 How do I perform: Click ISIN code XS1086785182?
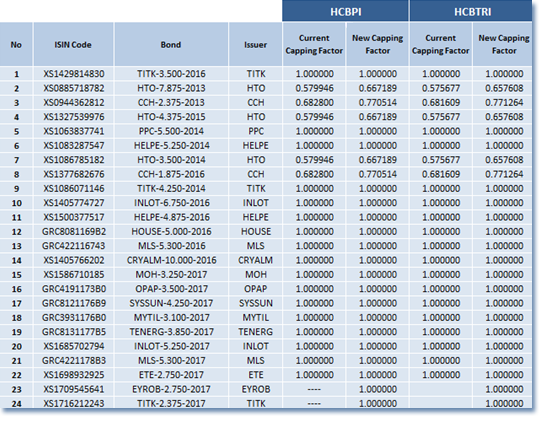tap(74, 160)
